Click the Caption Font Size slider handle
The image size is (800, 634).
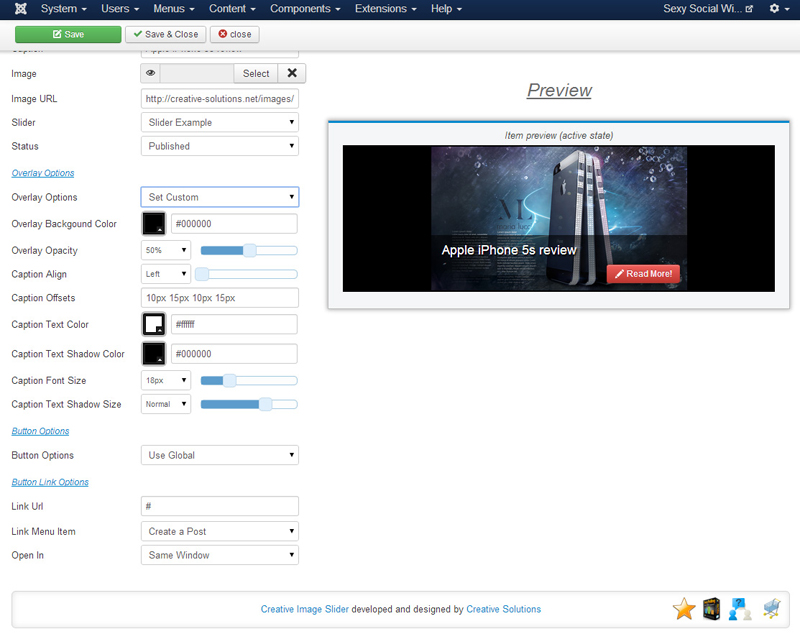[x=230, y=381]
